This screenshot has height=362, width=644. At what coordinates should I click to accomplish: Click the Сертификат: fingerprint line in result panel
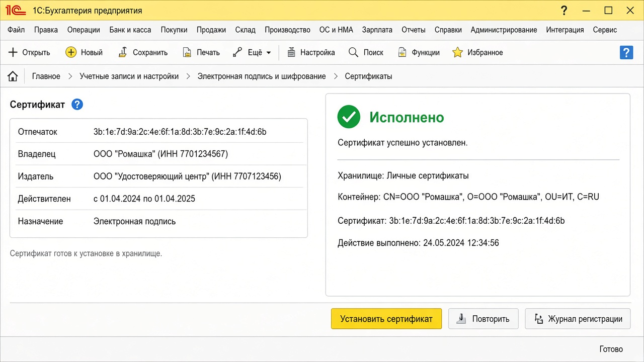pos(451,221)
